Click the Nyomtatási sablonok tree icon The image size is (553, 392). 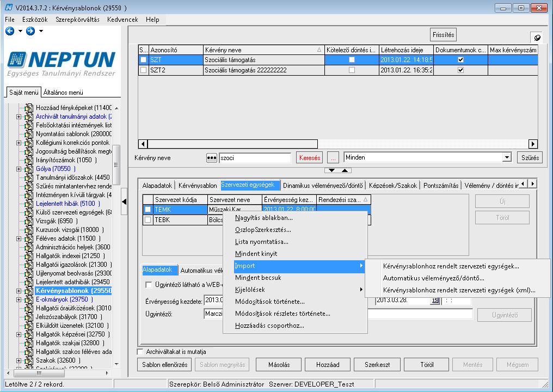29,134
